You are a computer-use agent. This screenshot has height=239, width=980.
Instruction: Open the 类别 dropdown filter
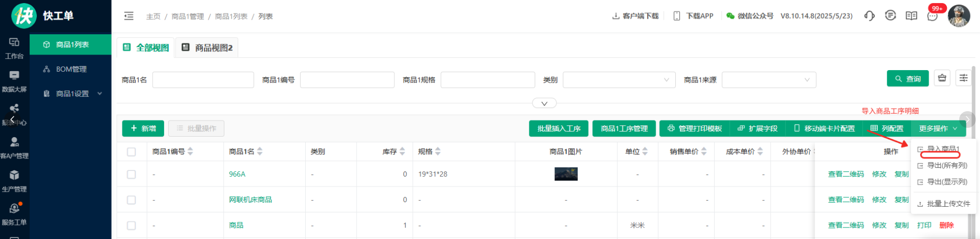pyautogui.click(x=619, y=80)
